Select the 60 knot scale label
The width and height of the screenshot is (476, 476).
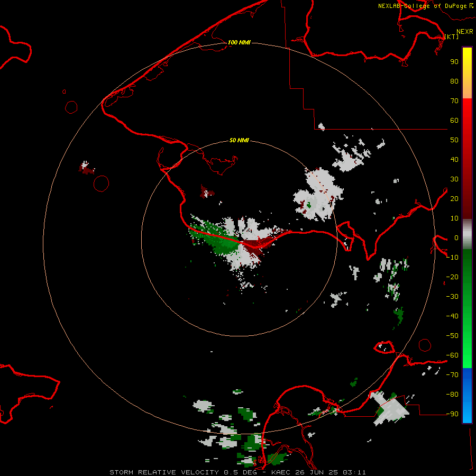click(x=454, y=120)
